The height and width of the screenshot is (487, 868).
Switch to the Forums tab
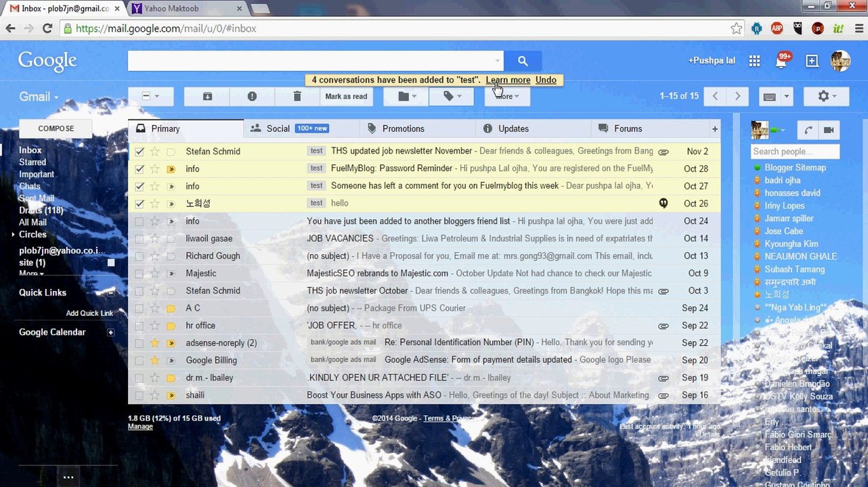[649, 129]
